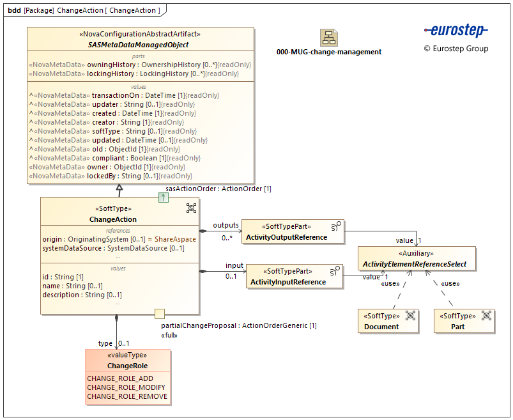Select the sasActionOrder port with arrow
This screenshot has width=513, height=420.
coord(164,198)
